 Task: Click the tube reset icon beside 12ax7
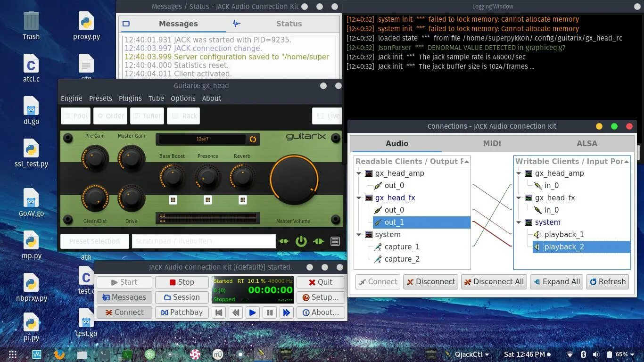click(253, 139)
